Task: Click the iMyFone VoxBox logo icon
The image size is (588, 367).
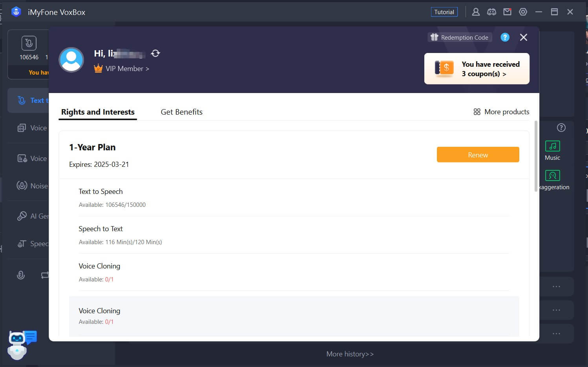Action: [x=16, y=12]
